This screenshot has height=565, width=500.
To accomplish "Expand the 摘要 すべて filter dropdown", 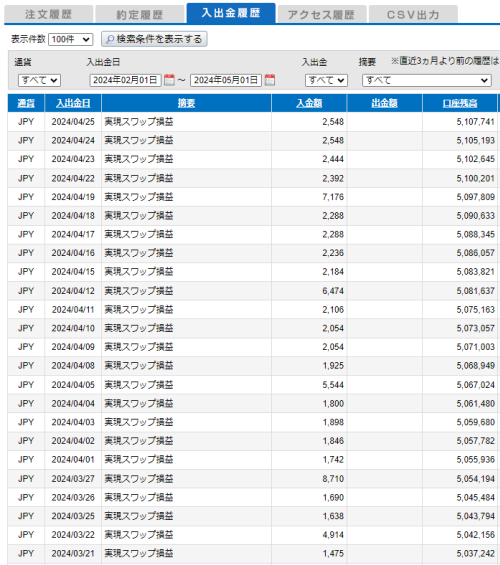I will (427, 80).
